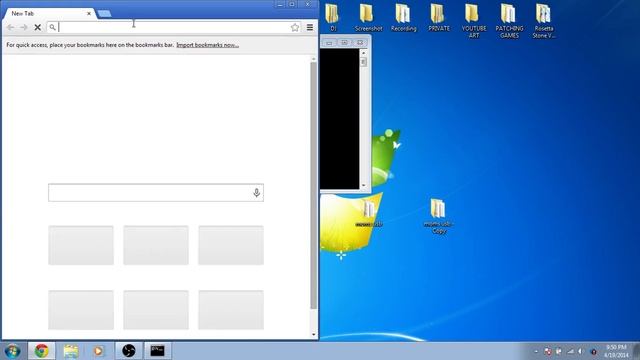The width and height of the screenshot is (640, 360).
Task: Open the volume speaker tray icon
Action: 581,351
